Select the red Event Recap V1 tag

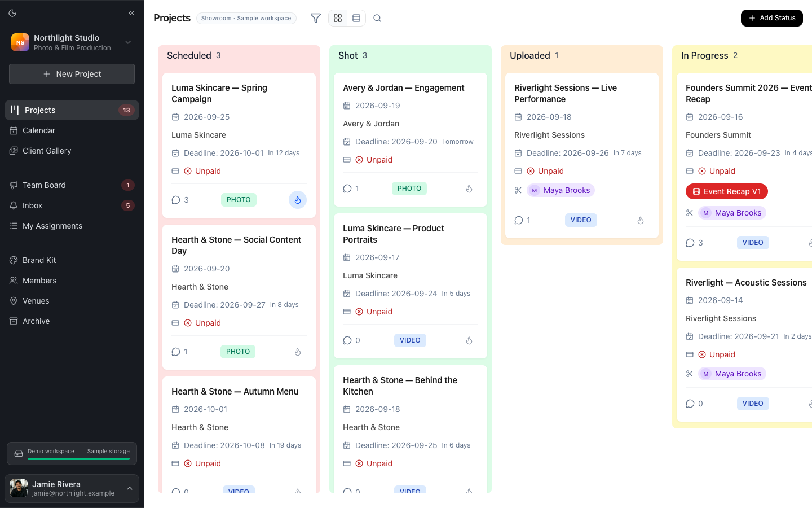pos(726,191)
